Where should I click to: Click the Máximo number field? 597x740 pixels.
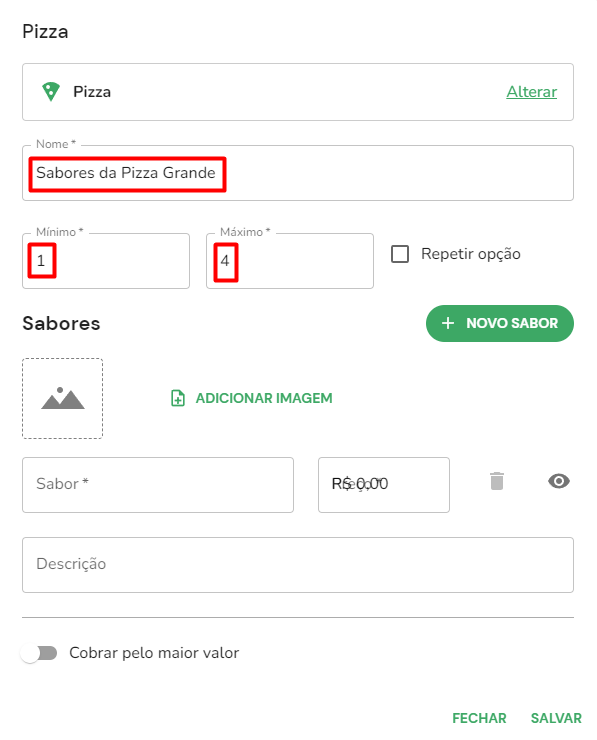point(290,261)
